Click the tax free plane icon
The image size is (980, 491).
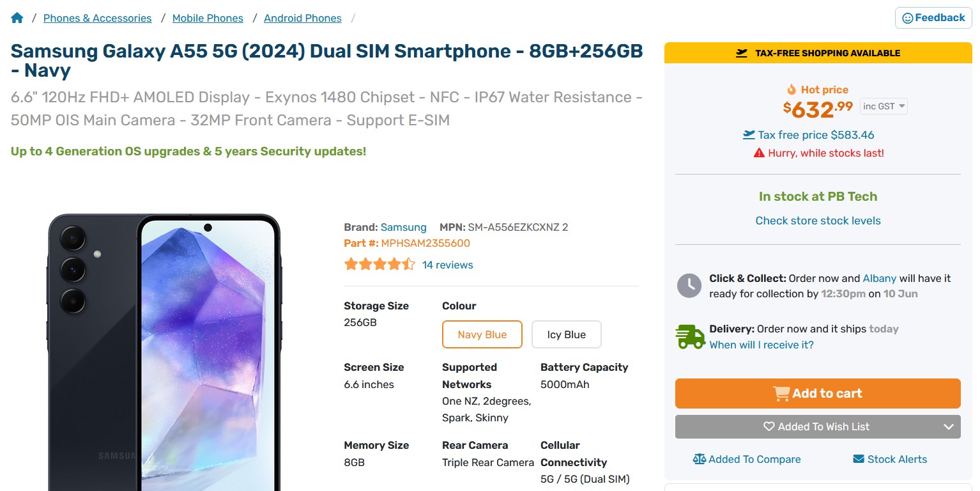[x=749, y=135]
